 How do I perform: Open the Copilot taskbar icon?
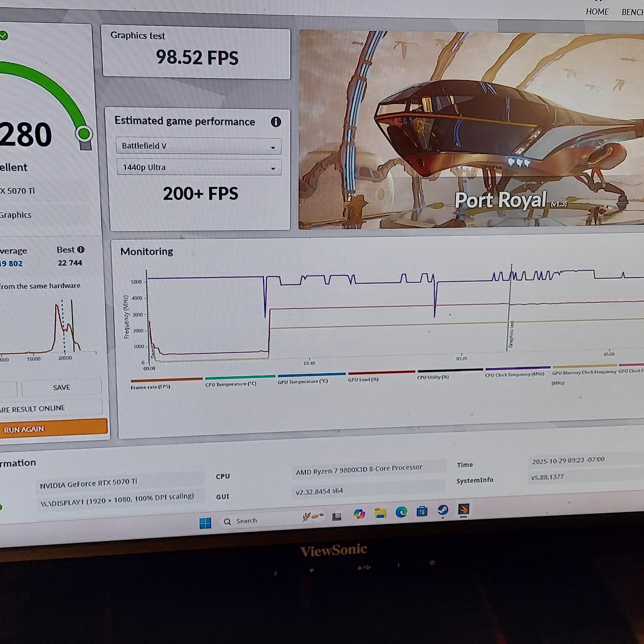click(359, 514)
